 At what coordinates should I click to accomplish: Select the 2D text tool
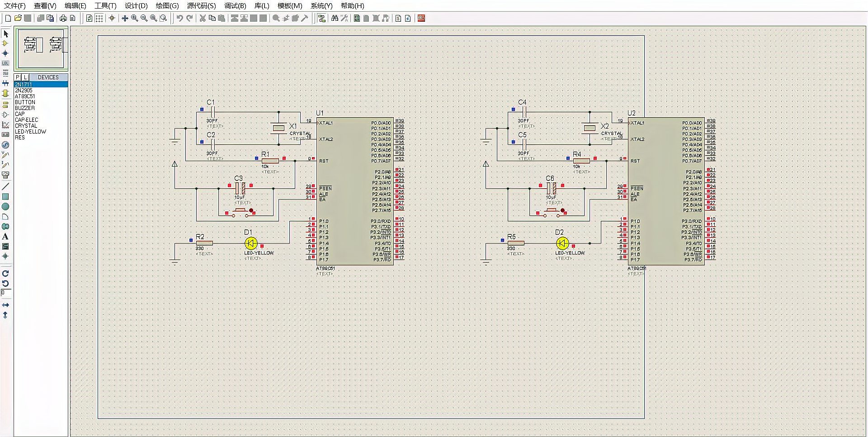5,237
